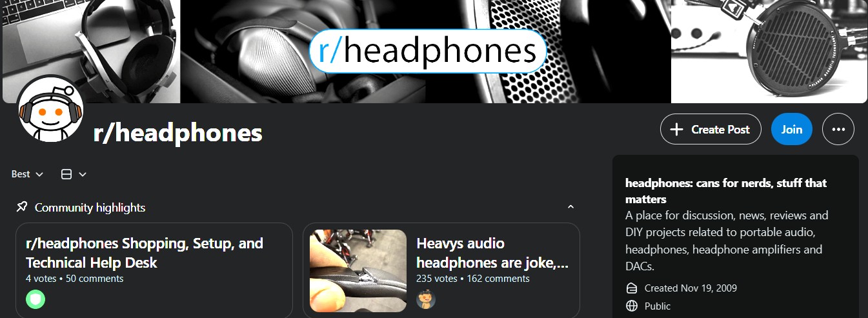Open the Best sort dropdown

pos(27,174)
